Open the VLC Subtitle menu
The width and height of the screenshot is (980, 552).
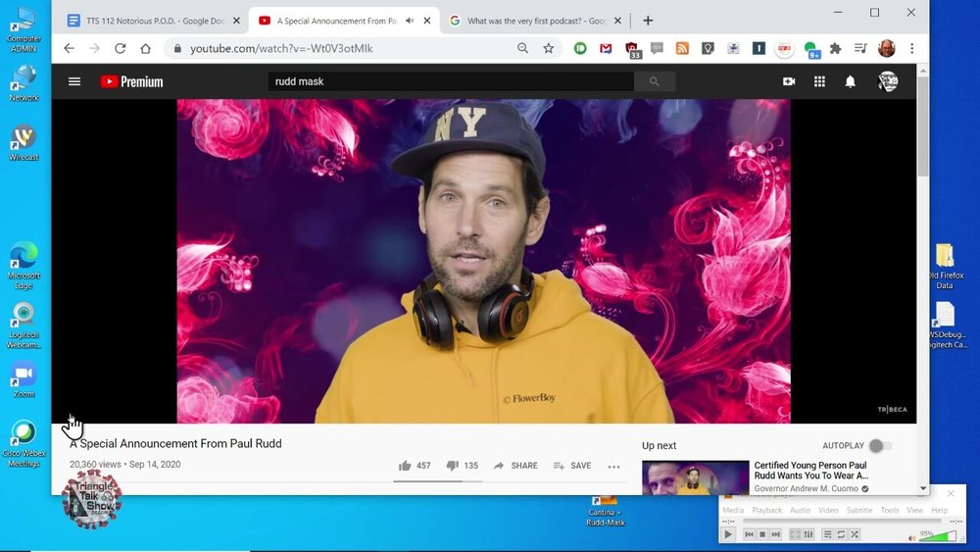coord(859,510)
